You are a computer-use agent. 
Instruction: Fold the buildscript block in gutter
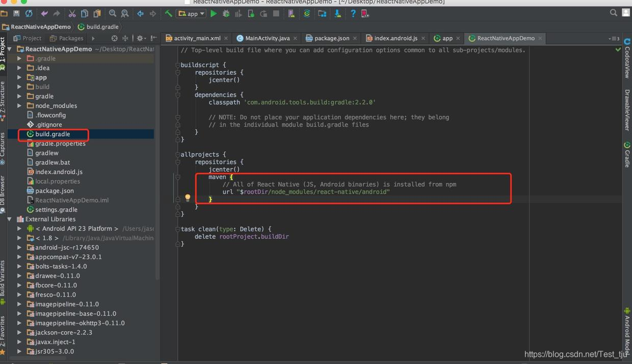pyautogui.click(x=178, y=65)
